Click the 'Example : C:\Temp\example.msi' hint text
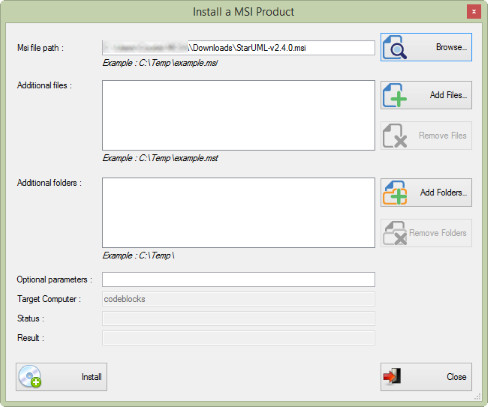The image size is (488, 407). [160, 63]
